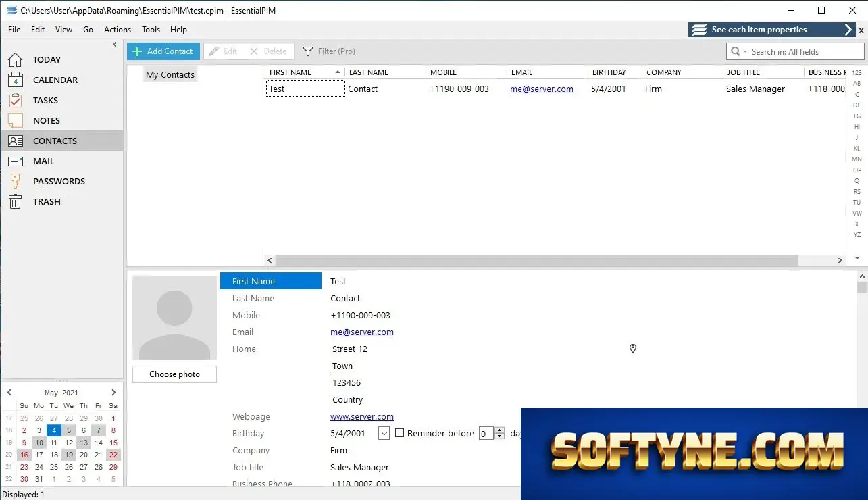Click the horizontal scrollbar of the contacts list

[x=537, y=260]
